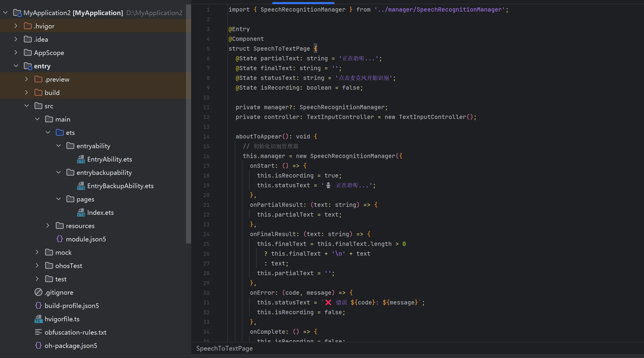
Task: Click the AppScope folder icon
Action: [28, 53]
